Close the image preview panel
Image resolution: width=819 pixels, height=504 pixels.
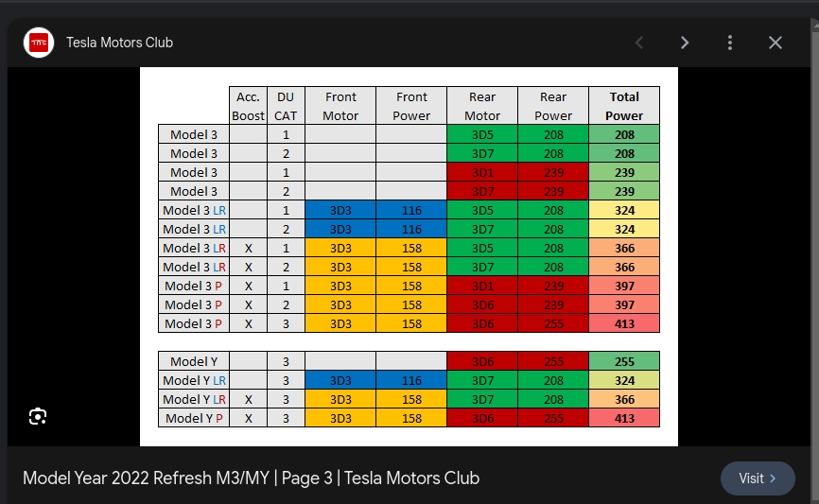(775, 43)
